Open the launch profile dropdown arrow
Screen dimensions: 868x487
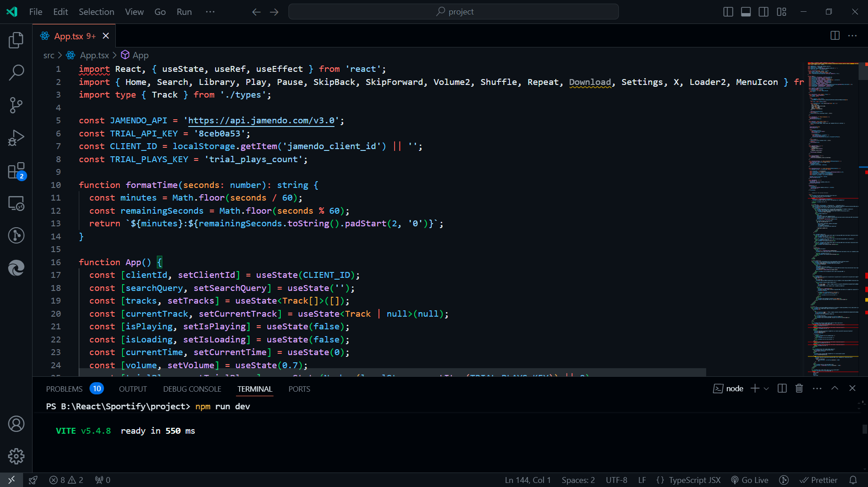click(x=766, y=389)
